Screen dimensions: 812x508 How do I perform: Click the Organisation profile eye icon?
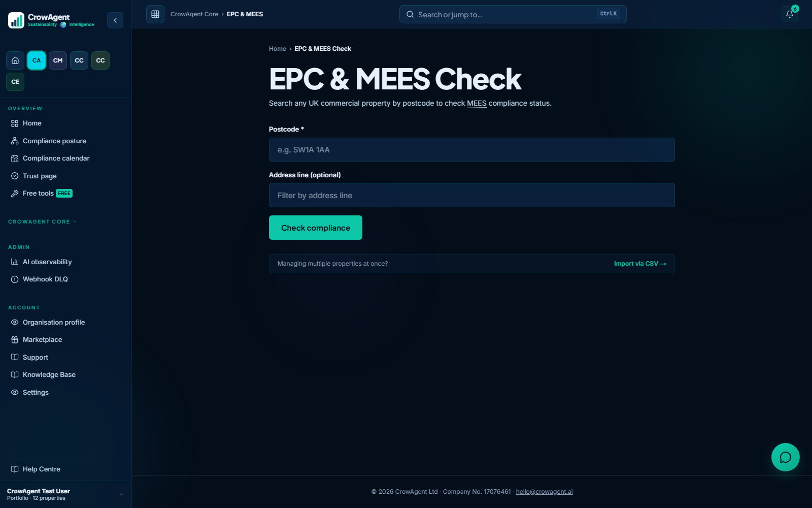[15, 323]
